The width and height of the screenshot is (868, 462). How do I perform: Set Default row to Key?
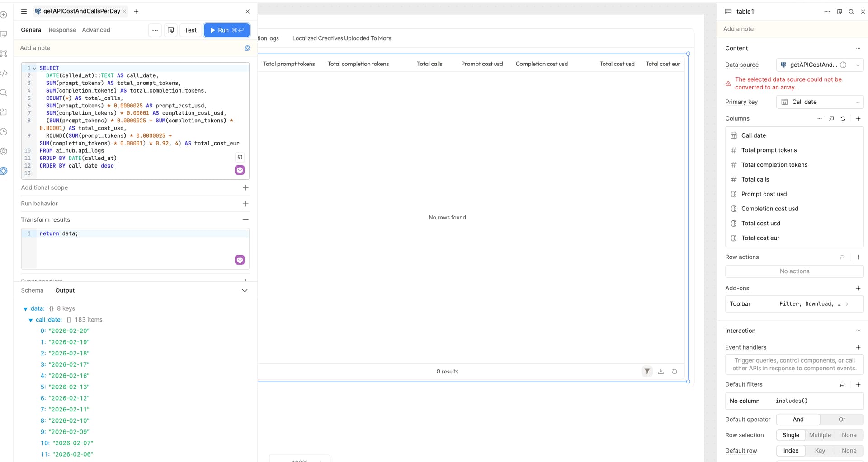[x=820, y=451]
